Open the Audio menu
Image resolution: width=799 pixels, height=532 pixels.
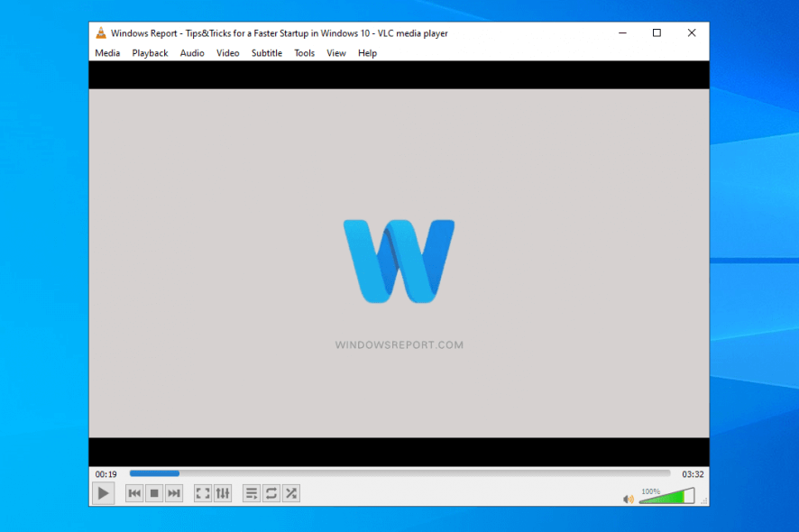point(192,53)
